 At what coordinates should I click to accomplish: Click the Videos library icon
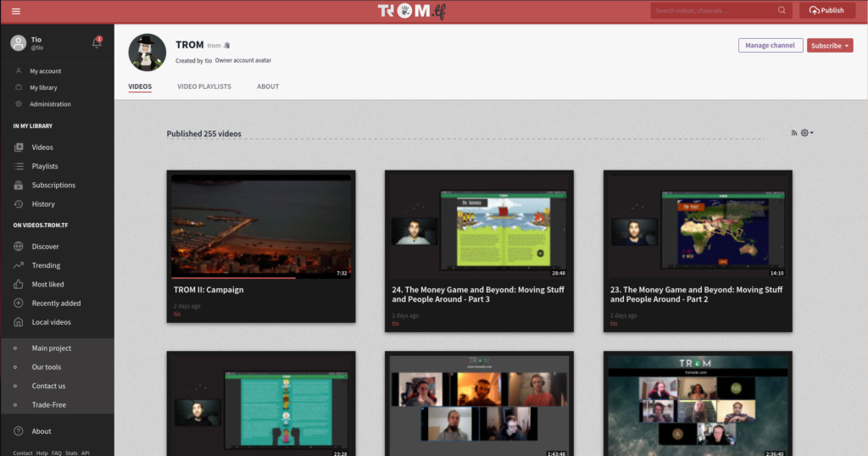(x=19, y=147)
